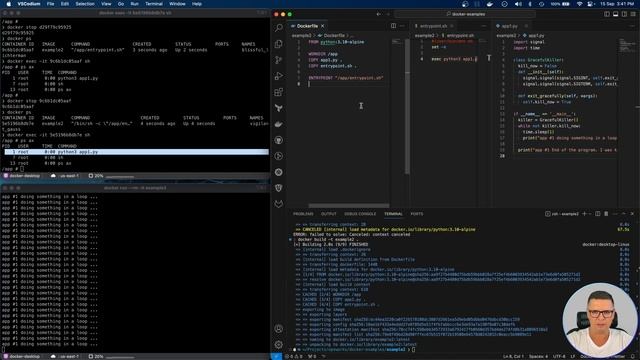Image resolution: width=640 pixels, height=360 pixels.
Task: Click the go back navigation arrow
Action: tap(379, 14)
